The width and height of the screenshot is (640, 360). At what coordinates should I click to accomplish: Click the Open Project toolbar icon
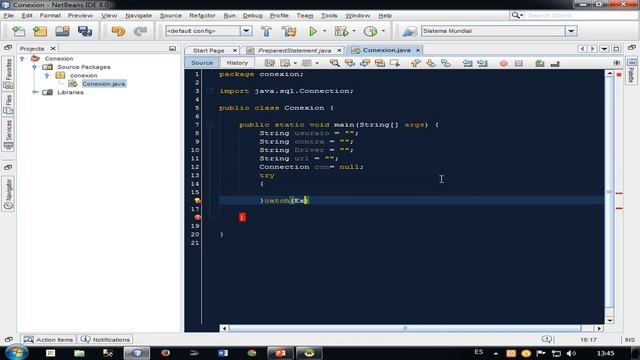point(62,31)
